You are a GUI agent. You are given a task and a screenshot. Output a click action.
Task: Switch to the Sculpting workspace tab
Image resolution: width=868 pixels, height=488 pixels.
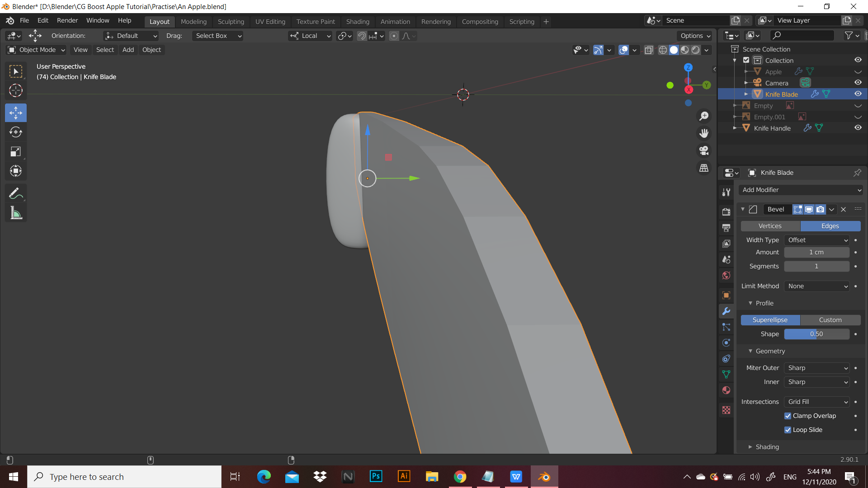click(231, 21)
